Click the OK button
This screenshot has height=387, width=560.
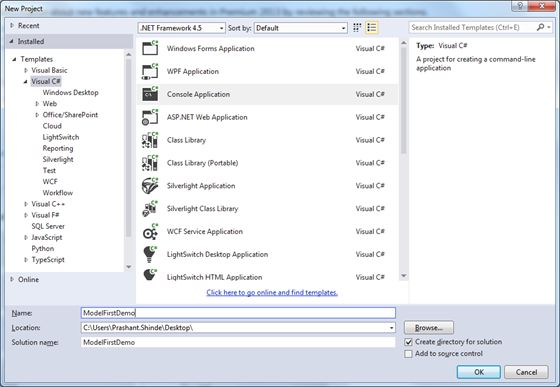[x=479, y=372]
